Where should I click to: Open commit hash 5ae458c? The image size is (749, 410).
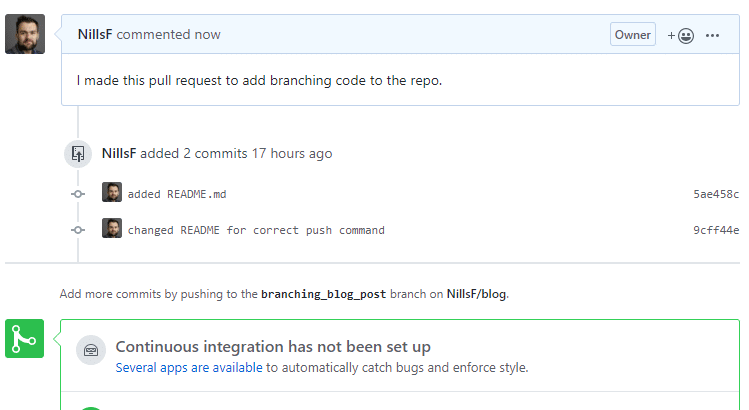[x=716, y=194]
